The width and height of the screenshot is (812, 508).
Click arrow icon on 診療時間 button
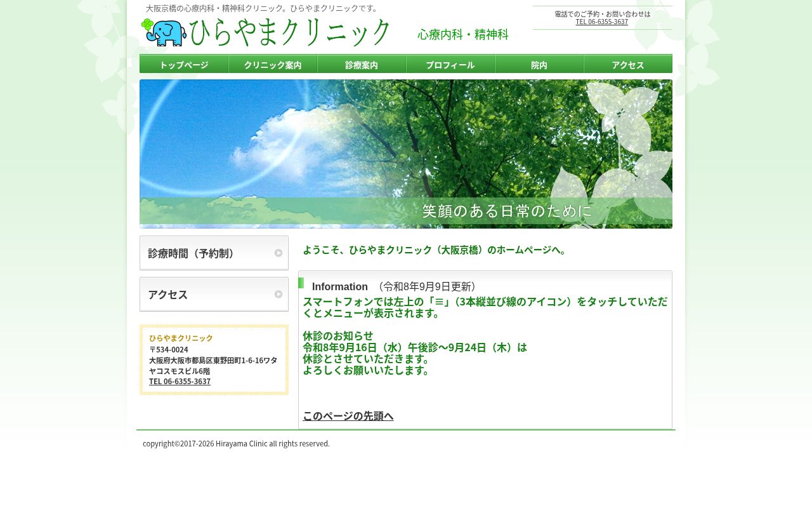coord(278,253)
